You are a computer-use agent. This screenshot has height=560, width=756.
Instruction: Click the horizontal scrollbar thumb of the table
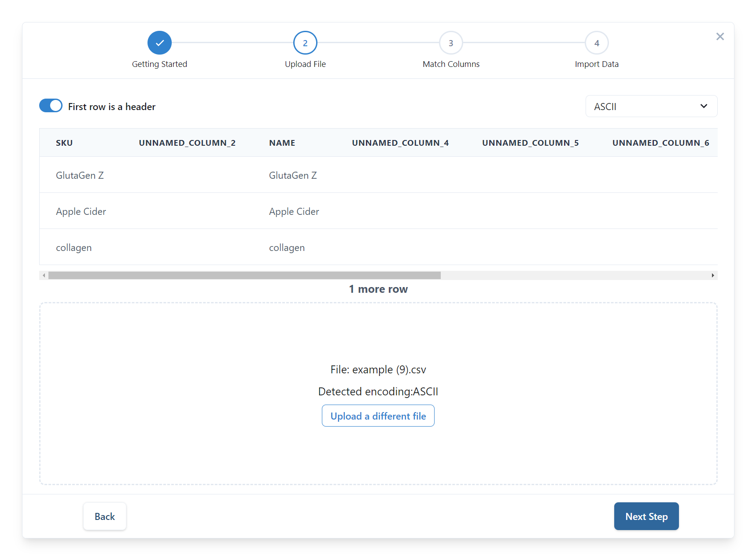[x=244, y=275]
